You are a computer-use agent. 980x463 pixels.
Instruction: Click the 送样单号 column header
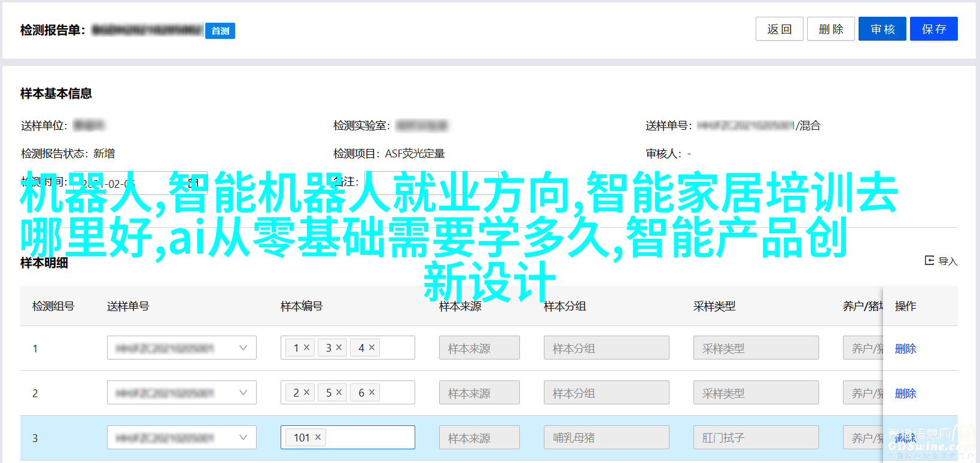(128, 306)
